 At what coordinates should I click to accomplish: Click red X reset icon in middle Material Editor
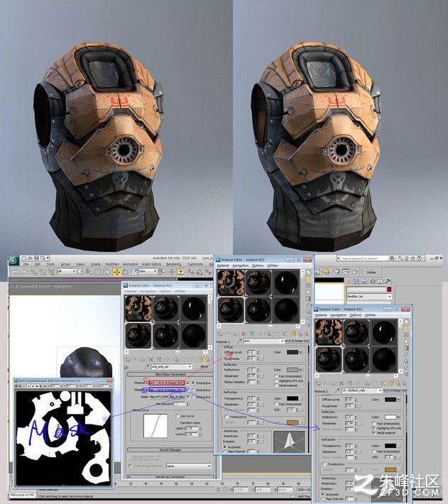[x=244, y=334]
